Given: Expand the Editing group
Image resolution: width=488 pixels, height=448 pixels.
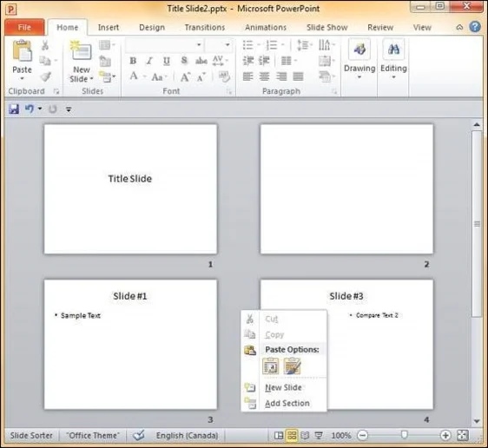Looking at the screenshot, I should pos(393,59).
